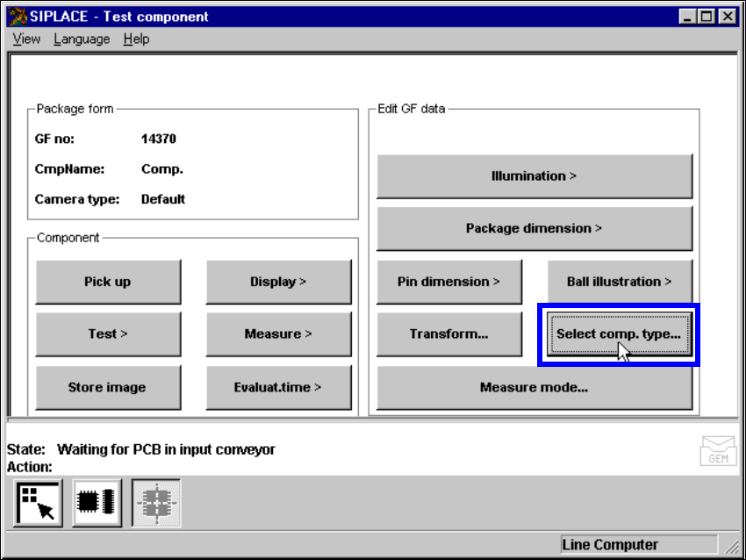Click the SIPLACE application icon in title bar
Viewport: 746px width, 560px height.
pyautogui.click(x=18, y=17)
